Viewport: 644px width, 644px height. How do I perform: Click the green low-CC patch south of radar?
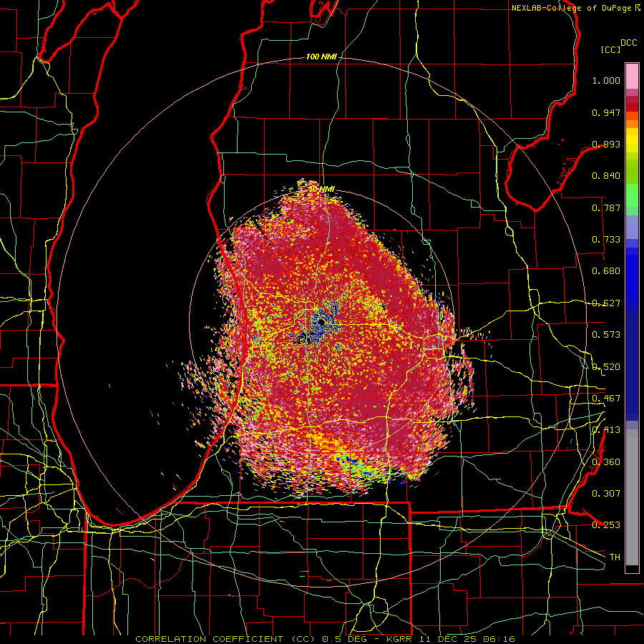(x=358, y=465)
